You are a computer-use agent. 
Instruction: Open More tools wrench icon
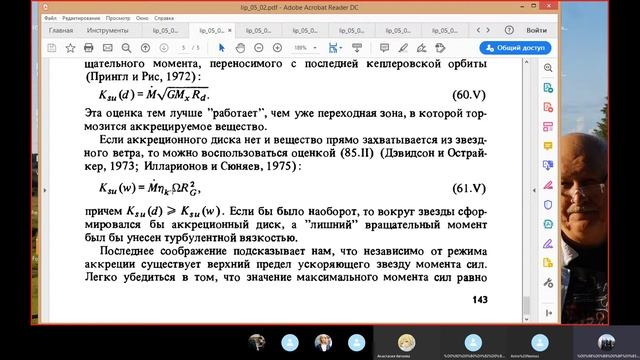[548, 282]
